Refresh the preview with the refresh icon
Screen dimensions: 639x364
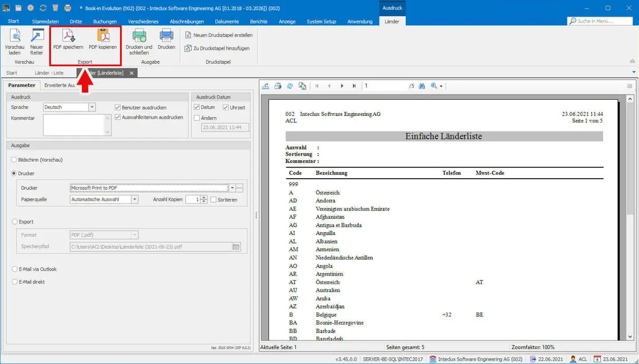(290, 85)
